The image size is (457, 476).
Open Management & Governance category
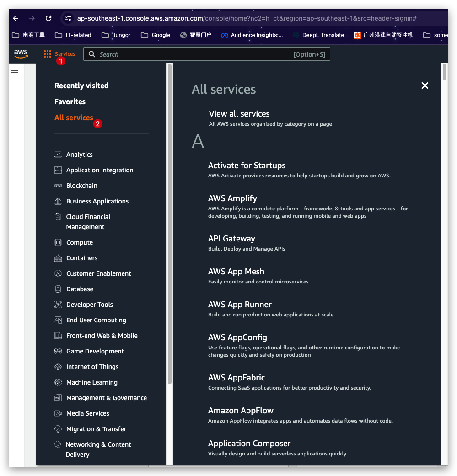click(107, 398)
